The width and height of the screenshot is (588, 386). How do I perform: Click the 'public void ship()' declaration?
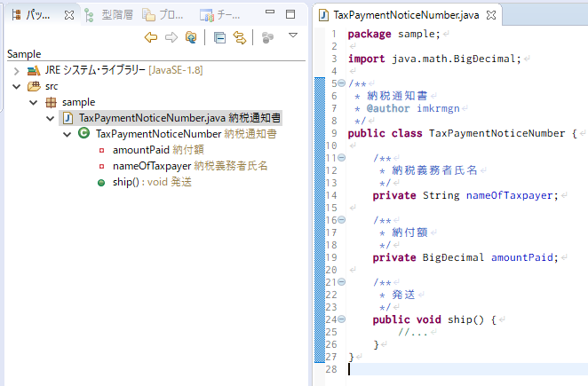428,319
